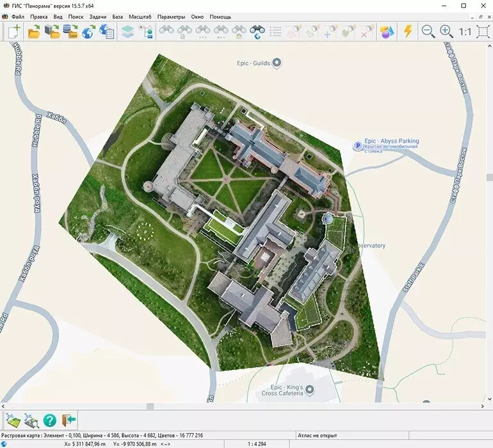Open the database DBM folder icon
This screenshot has width=493, height=448.
pos(70,31)
